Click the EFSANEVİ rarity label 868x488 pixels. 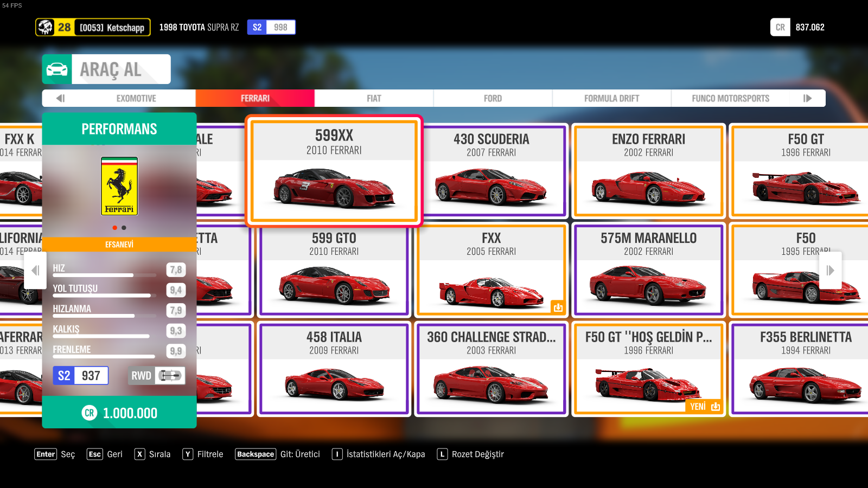tap(119, 245)
